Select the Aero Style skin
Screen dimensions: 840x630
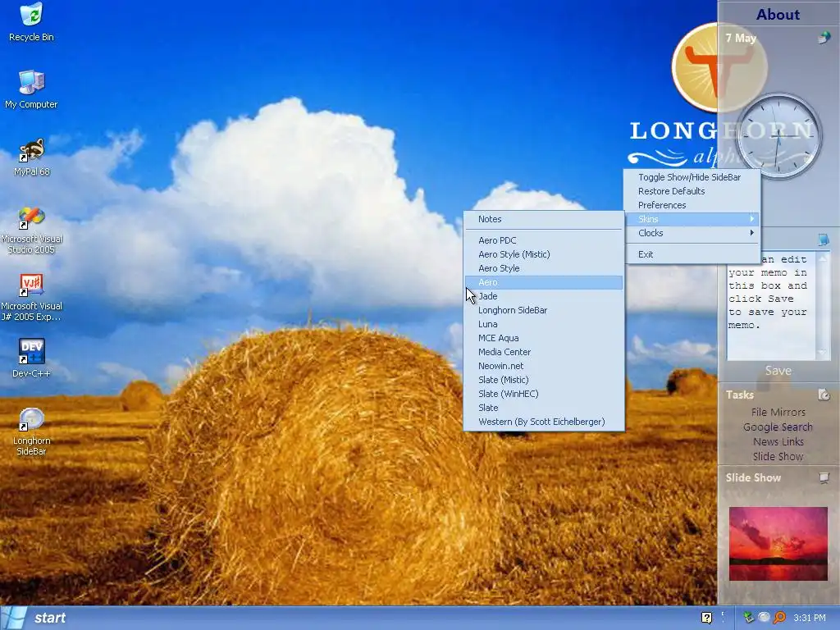click(544, 268)
